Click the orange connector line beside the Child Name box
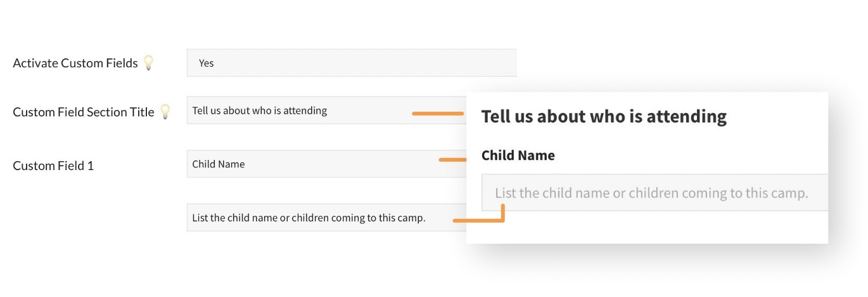This screenshot has width=868, height=297. tap(452, 160)
